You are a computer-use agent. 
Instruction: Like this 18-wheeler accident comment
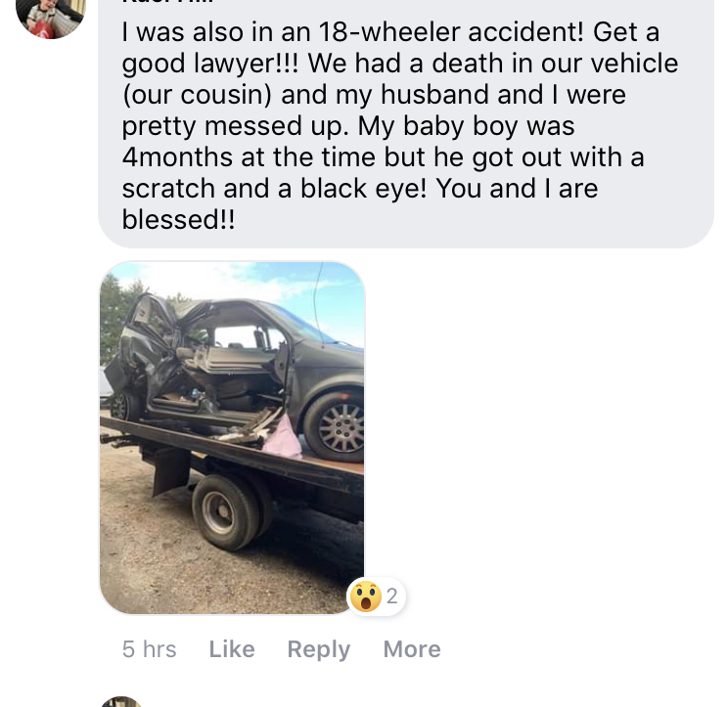(232, 648)
